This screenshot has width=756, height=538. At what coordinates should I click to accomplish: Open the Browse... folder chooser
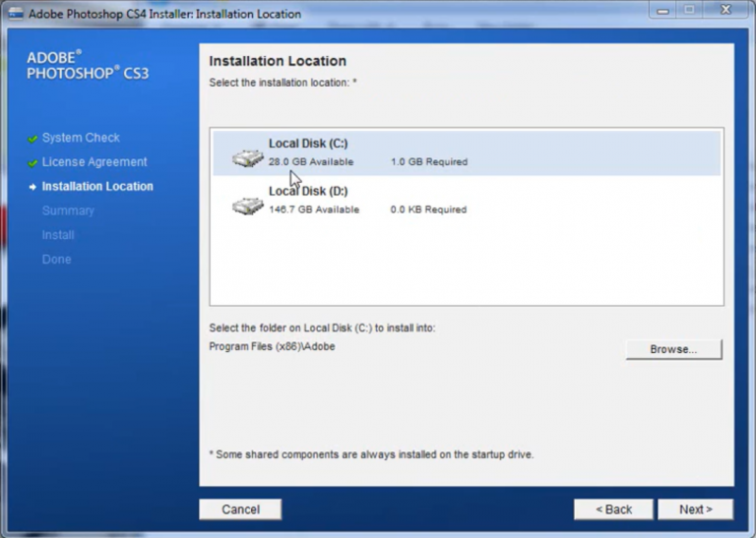tap(673, 349)
